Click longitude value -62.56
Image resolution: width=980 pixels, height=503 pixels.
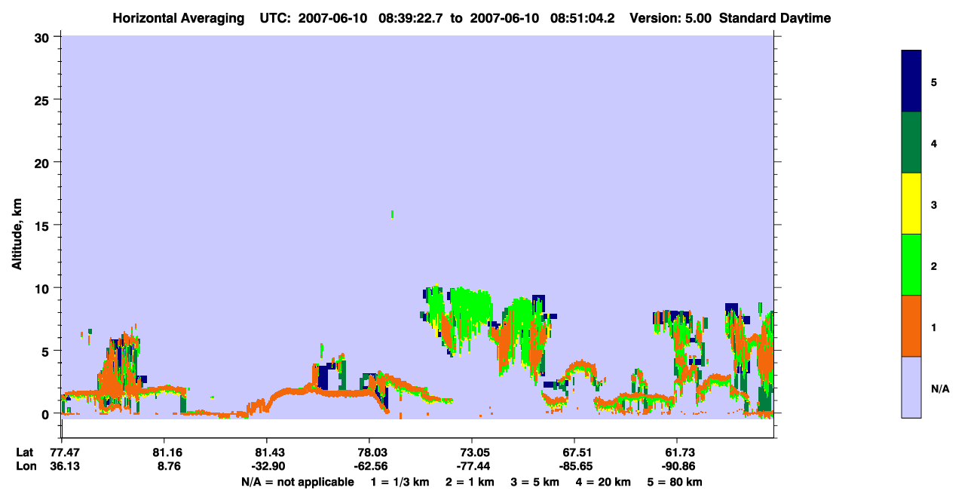point(369,466)
